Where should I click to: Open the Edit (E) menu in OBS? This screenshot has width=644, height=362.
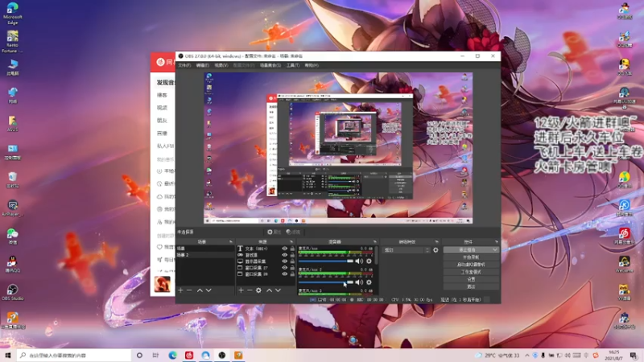tap(203, 65)
